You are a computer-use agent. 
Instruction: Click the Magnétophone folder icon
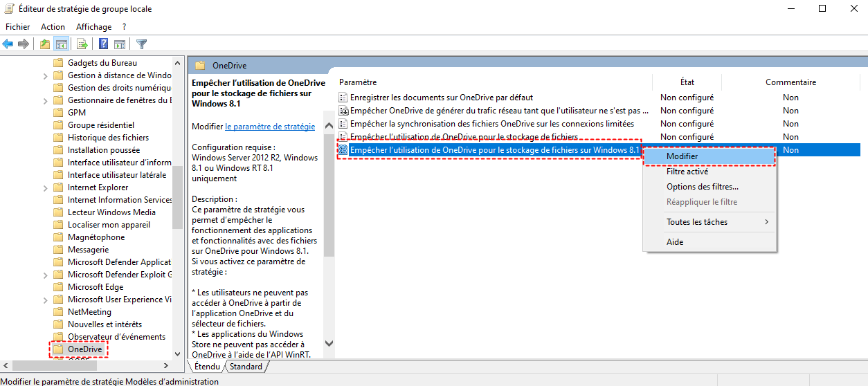(59, 237)
